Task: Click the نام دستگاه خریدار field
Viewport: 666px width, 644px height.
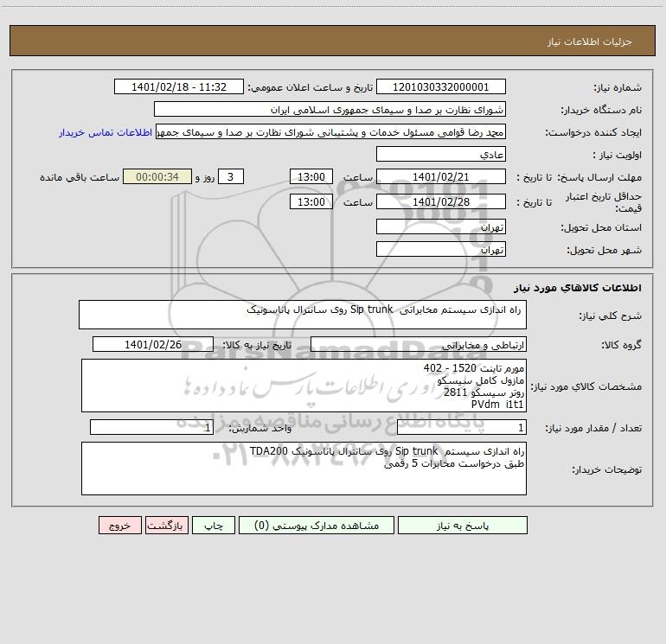Action: [330, 109]
